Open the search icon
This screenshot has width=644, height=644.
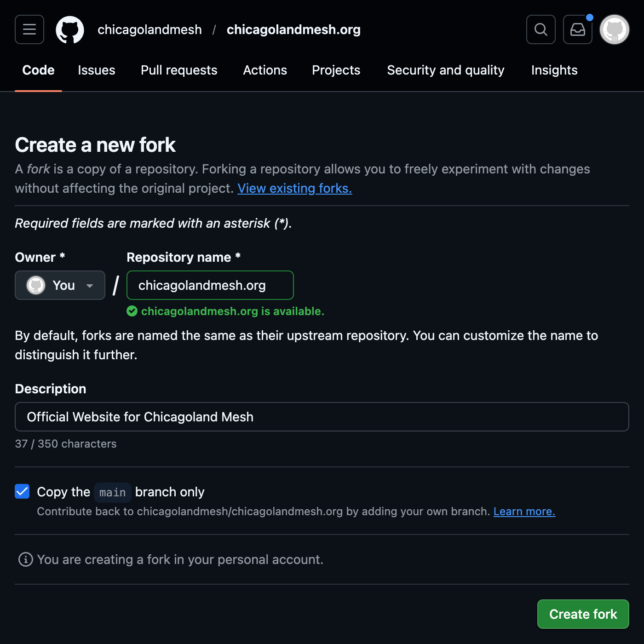point(540,29)
